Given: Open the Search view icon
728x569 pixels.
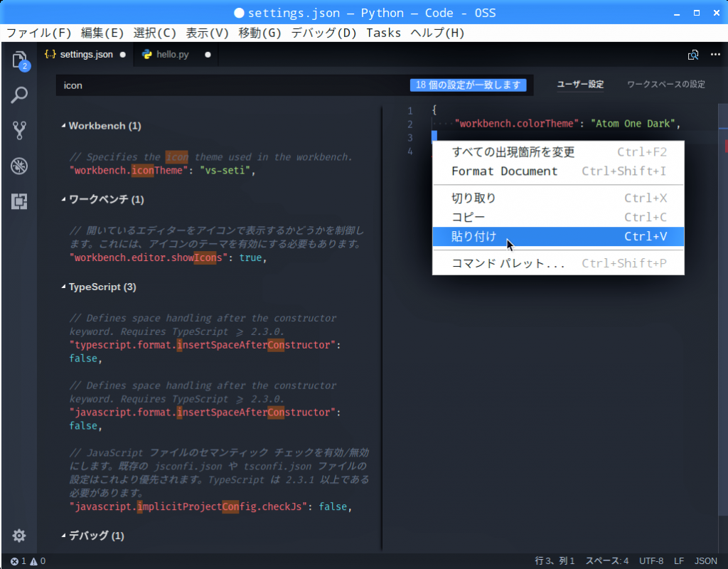Looking at the screenshot, I should pos(20,95).
